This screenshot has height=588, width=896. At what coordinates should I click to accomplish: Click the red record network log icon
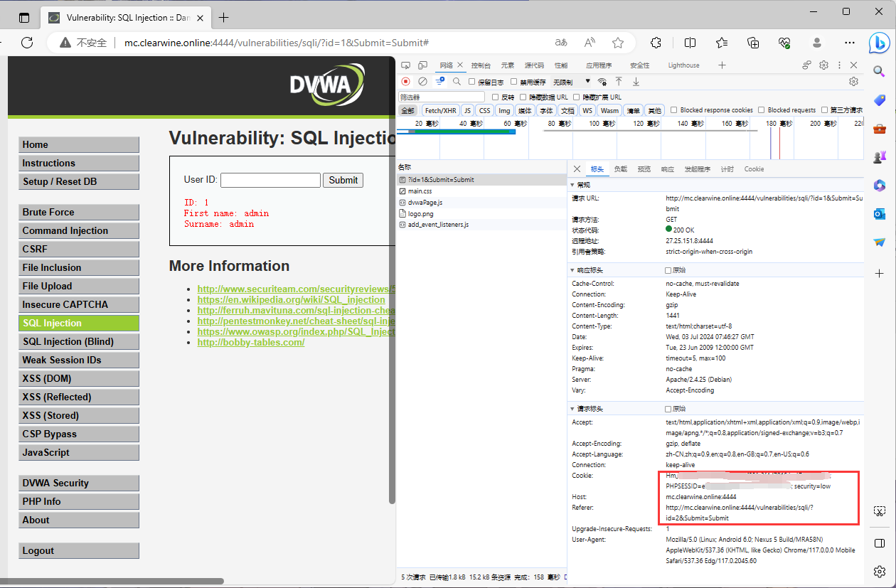tap(406, 82)
